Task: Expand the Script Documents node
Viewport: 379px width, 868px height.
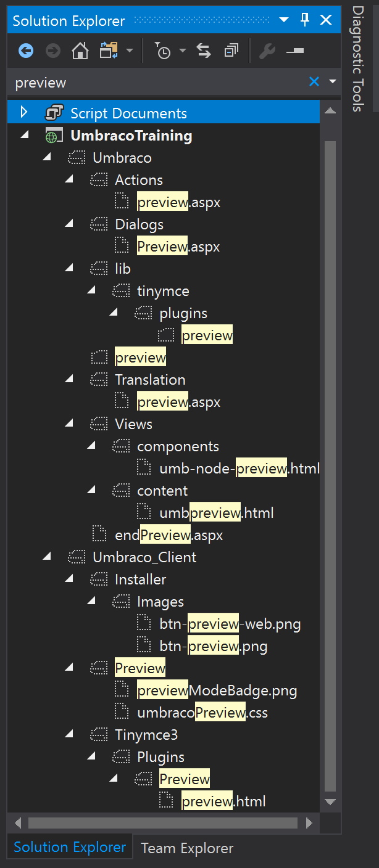Action: tap(24, 112)
